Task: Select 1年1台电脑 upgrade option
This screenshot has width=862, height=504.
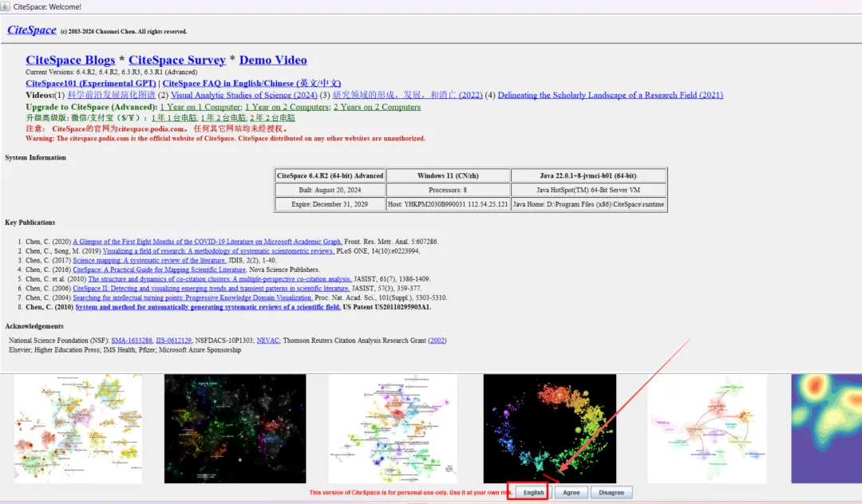Action: [x=174, y=117]
